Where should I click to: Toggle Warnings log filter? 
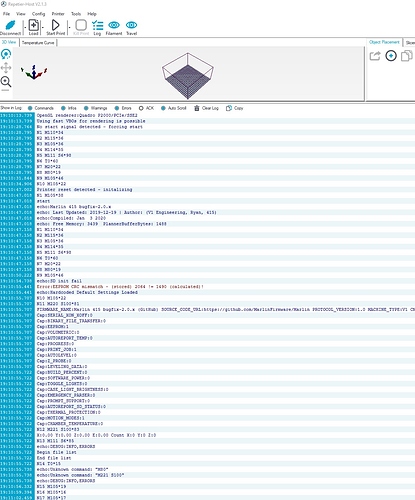click(96, 108)
